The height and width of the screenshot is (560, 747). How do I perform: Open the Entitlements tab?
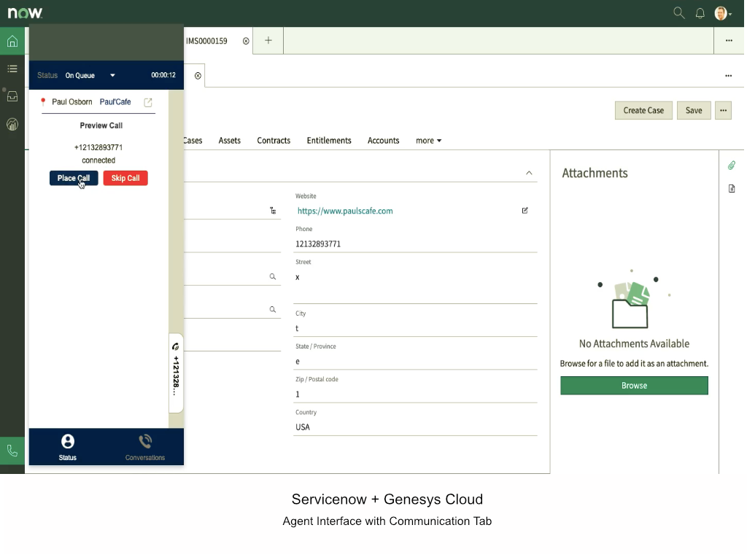click(x=328, y=141)
